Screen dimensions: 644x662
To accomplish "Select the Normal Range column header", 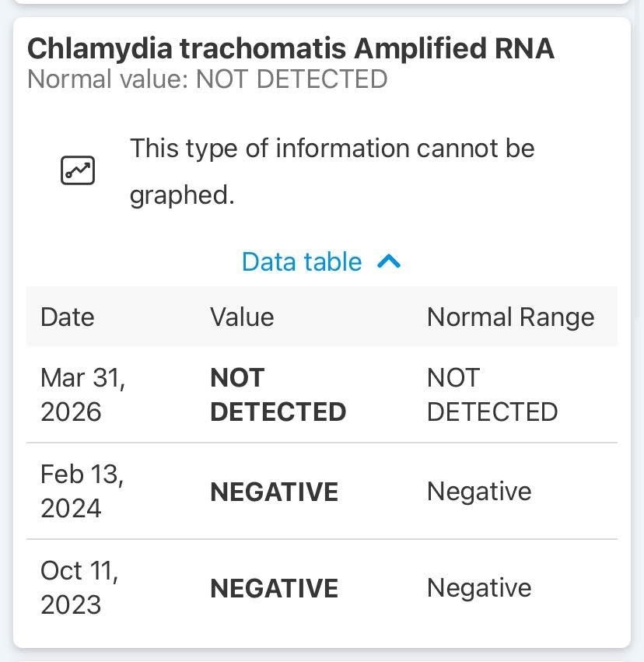I will coord(510,317).
